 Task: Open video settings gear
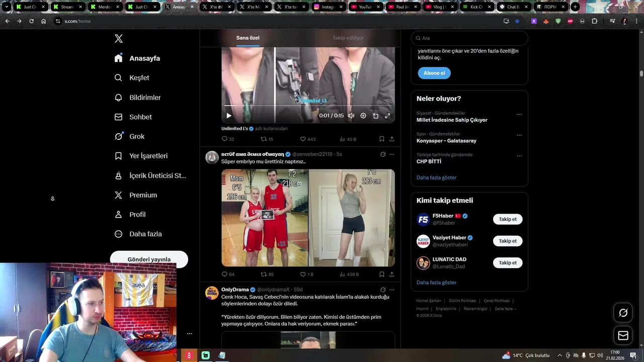[x=363, y=116]
